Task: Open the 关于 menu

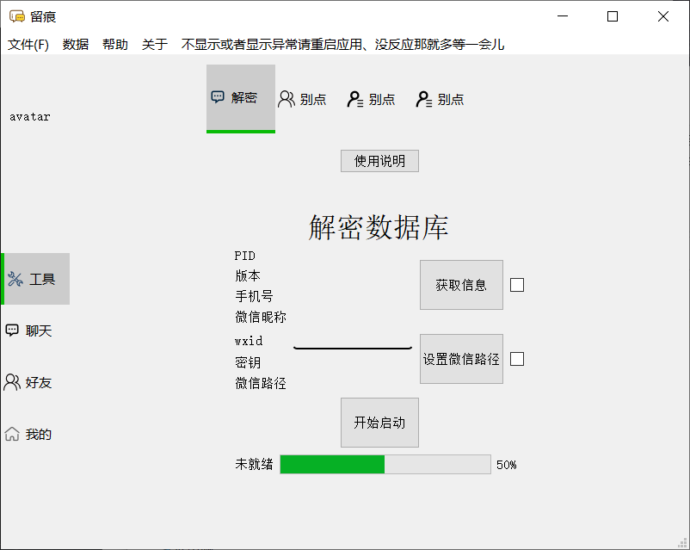Action: pos(155,44)
